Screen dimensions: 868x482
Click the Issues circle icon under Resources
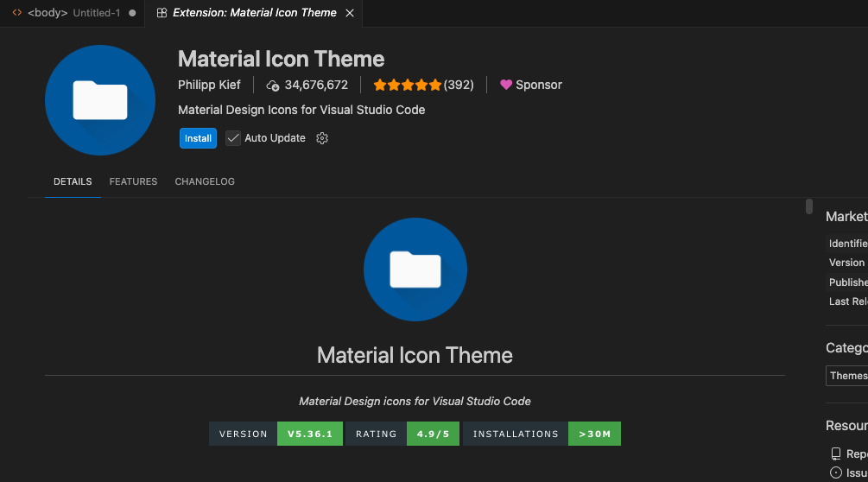tap(836, 472)
